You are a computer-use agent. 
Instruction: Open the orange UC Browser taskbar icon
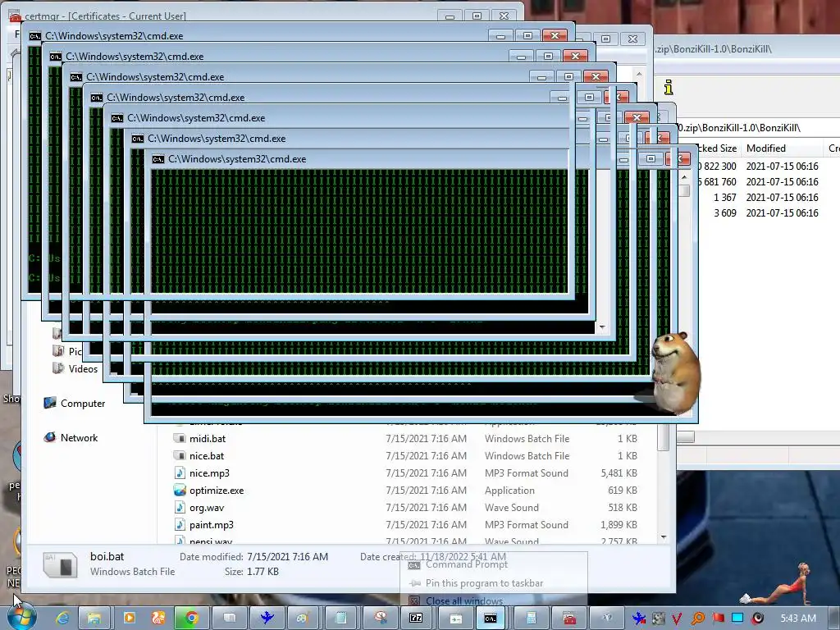tap(158, 618)
